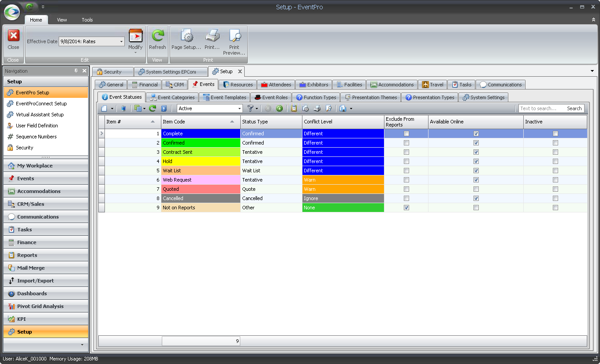Toggle Exclude From Reports for Wait List
The height and width of the screenshot is (364, 600).
(406, 171)
